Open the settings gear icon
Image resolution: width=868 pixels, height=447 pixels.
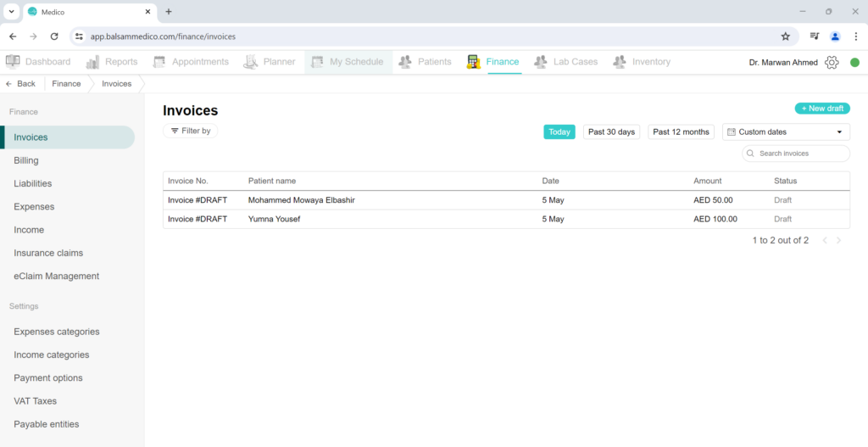831,62
